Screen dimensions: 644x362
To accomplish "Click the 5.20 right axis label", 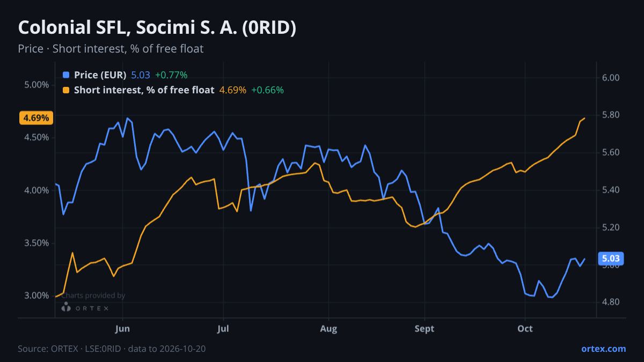I will (611, 227).
